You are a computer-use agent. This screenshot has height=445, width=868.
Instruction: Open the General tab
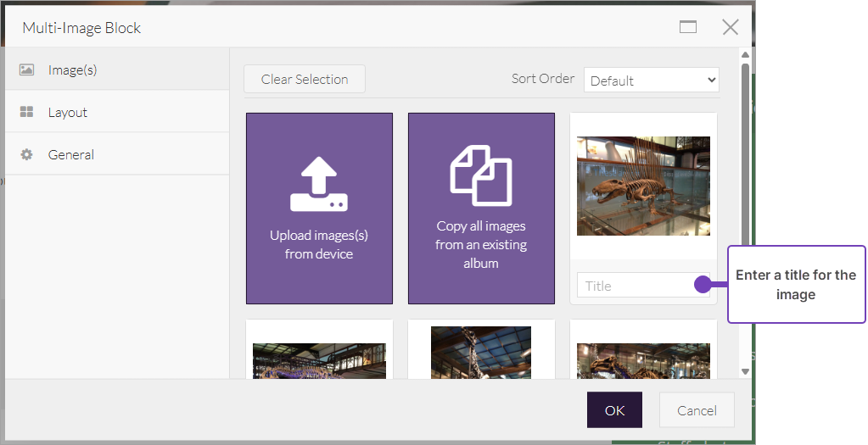coord(71,154)
